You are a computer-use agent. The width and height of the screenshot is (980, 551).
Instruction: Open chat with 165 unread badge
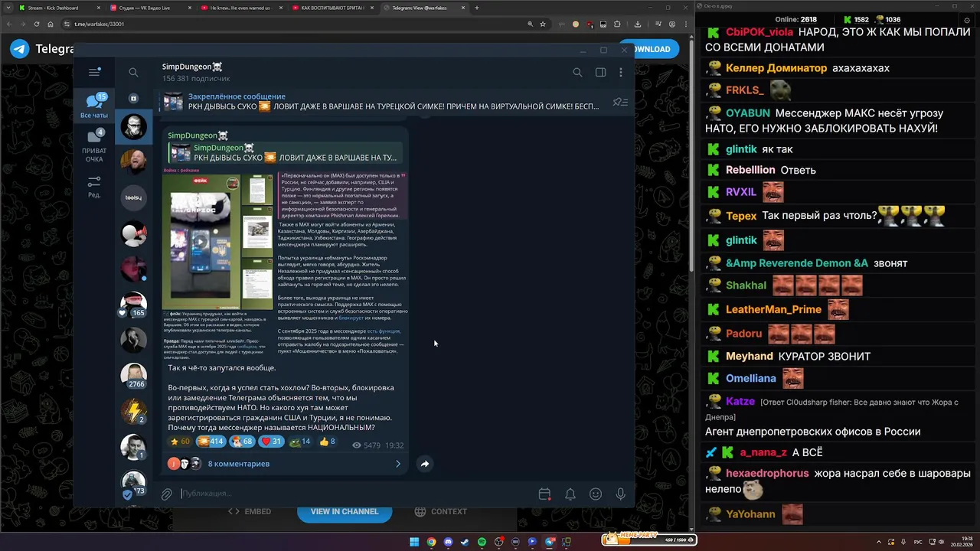point(134,304)
